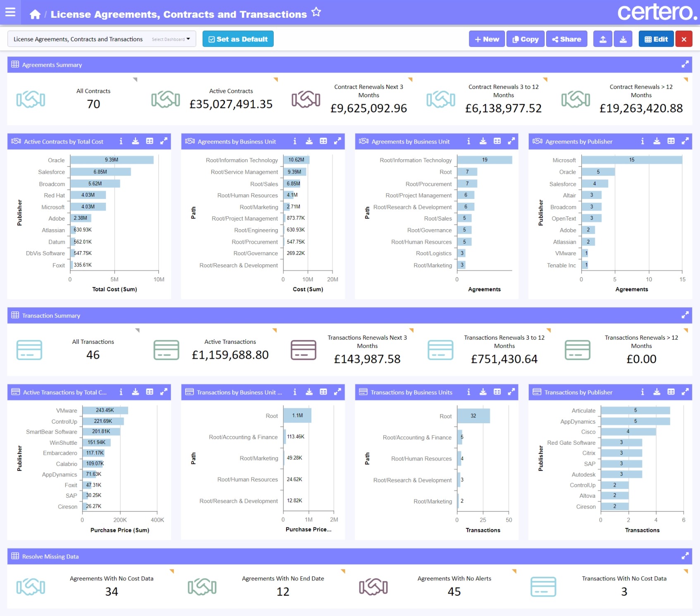This screenshot has width=700, height=616.
Task: Download Transactions by Publisher chart
Action: pyautogui.click(x=657, y=392)
